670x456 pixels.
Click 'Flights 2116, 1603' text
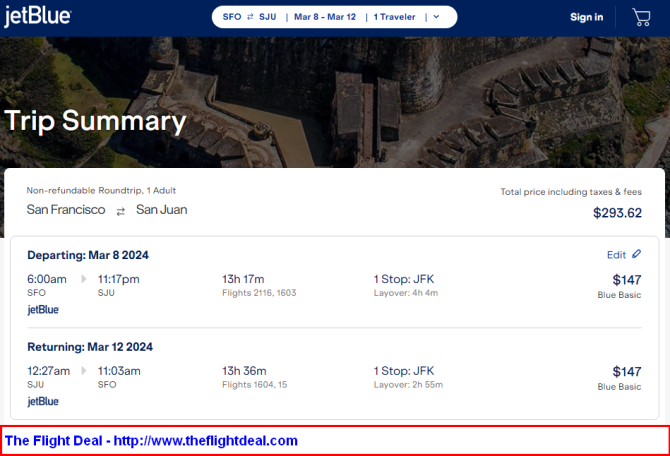(x=259, y=293)
